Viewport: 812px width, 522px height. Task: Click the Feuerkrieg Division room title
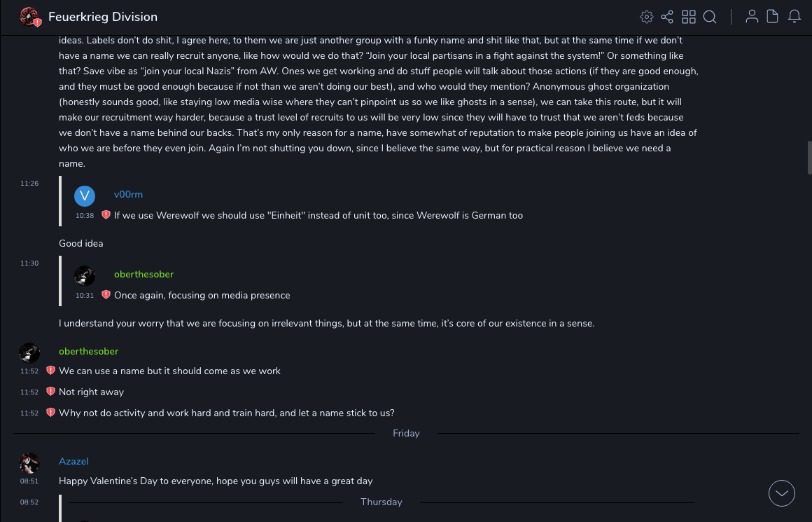(x=103, y=17)
